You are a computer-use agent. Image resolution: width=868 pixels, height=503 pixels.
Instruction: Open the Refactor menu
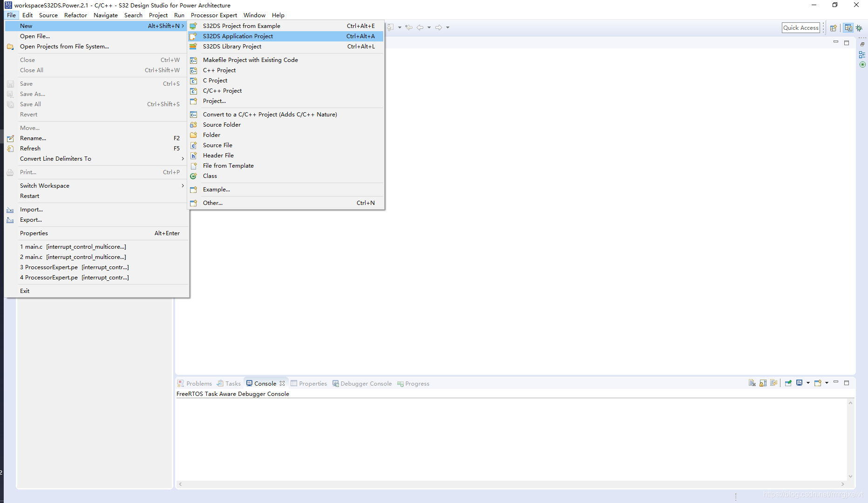pos(75,15)
